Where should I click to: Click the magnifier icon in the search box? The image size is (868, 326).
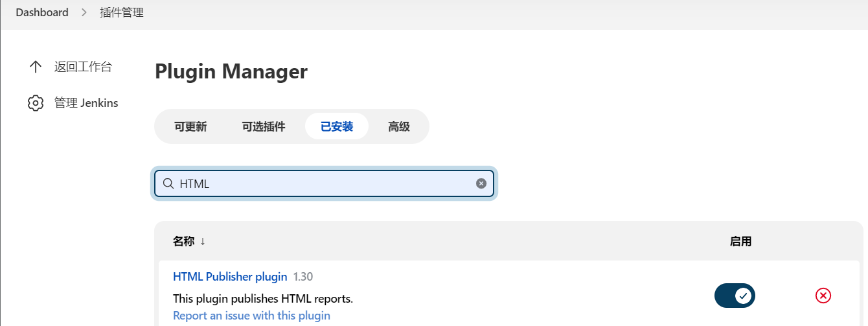(x=168, y=183)
